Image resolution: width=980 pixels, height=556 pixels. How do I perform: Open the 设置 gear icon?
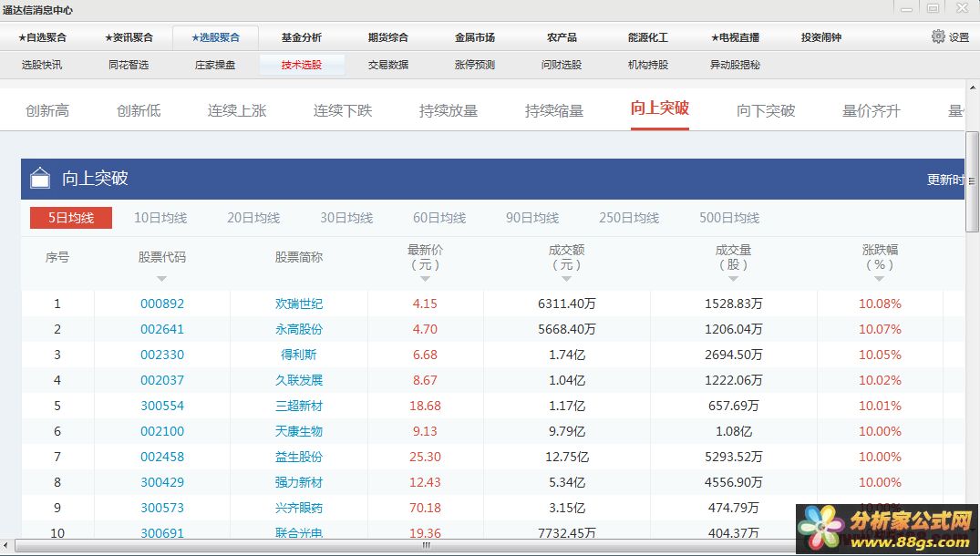938,36
